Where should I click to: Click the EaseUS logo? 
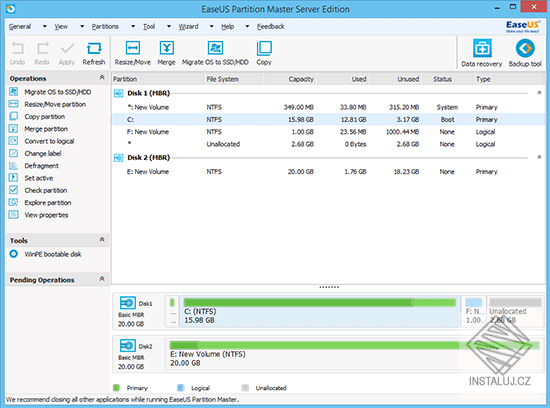pyautogui.click(x=522, y=26)
